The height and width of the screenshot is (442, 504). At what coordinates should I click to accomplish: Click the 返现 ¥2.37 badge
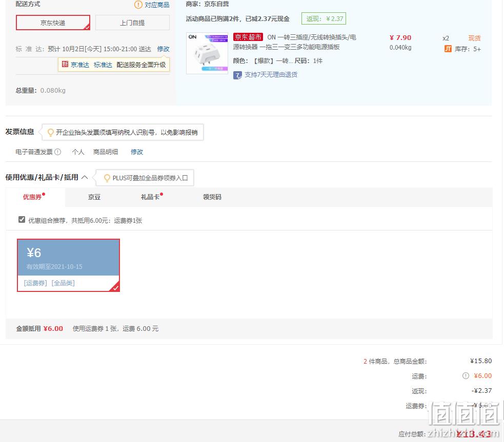(x=324, y=18)
